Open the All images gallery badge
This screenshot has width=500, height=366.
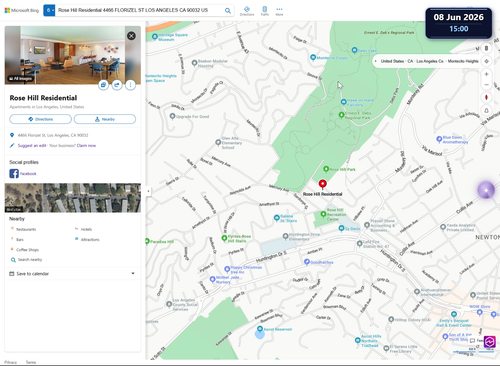tap(21, 78)
